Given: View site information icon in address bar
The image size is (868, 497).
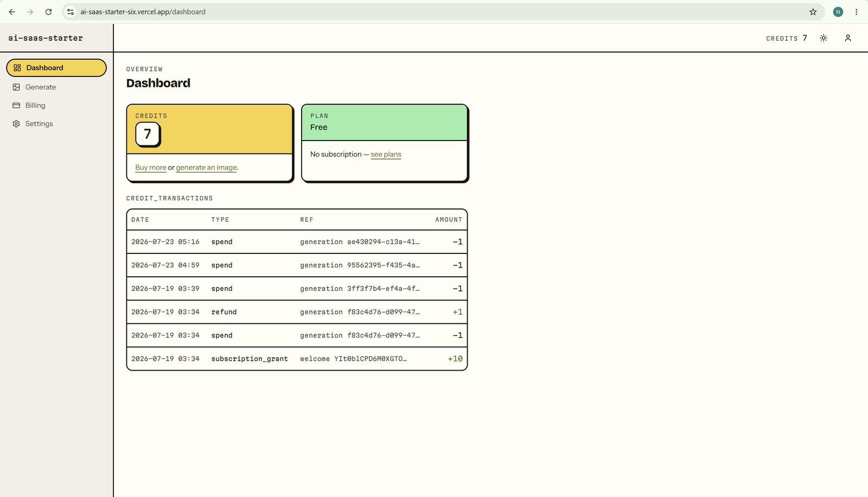Looking at the screenshot, I should pos(71,12).
